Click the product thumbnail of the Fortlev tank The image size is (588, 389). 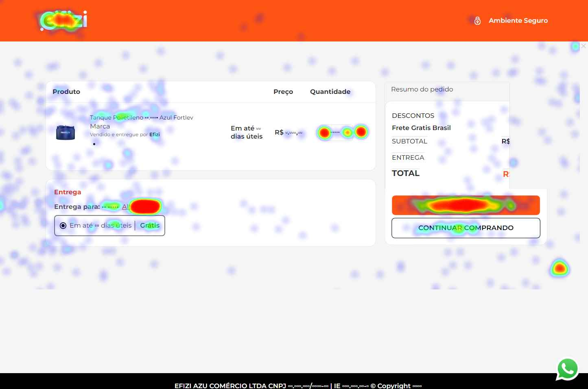pyautogui.click(x=66, y=133)
